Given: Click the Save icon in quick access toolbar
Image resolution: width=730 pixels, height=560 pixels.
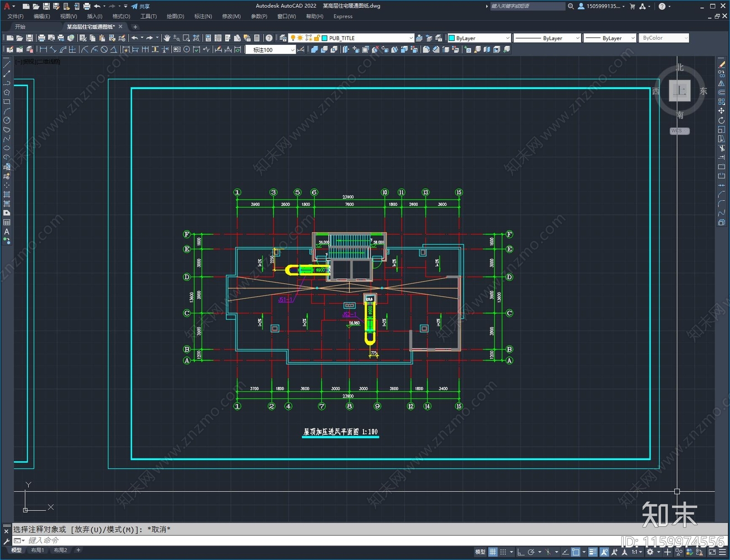Looking at the screenshot, I should tap(46, 6).
